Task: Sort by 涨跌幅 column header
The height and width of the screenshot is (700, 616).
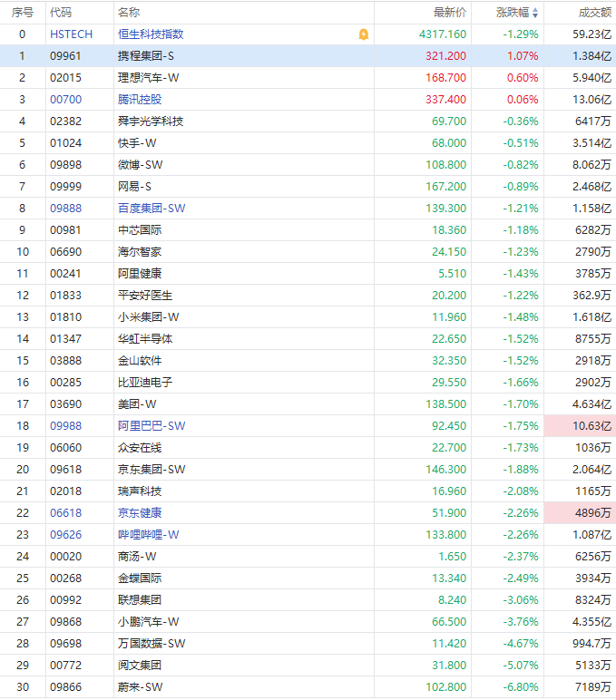Action: point(513,13)
